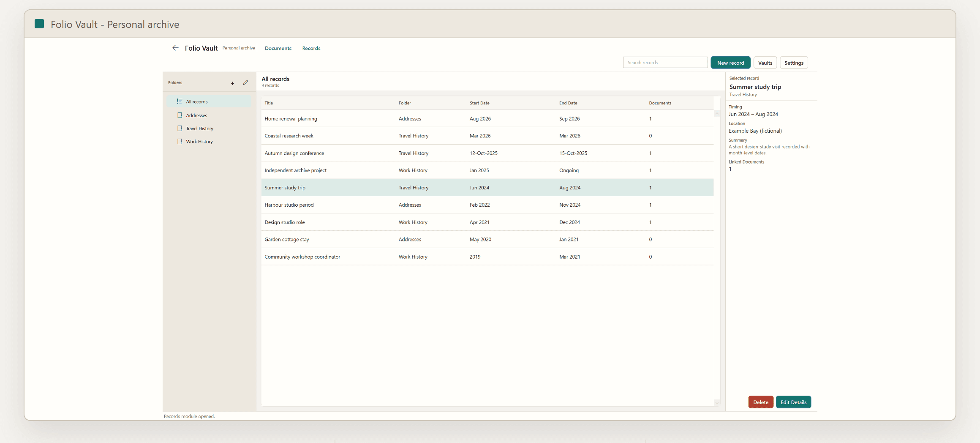Click the Nov 2024 end date cell
The image size is (980, 443).
point(569,205)
